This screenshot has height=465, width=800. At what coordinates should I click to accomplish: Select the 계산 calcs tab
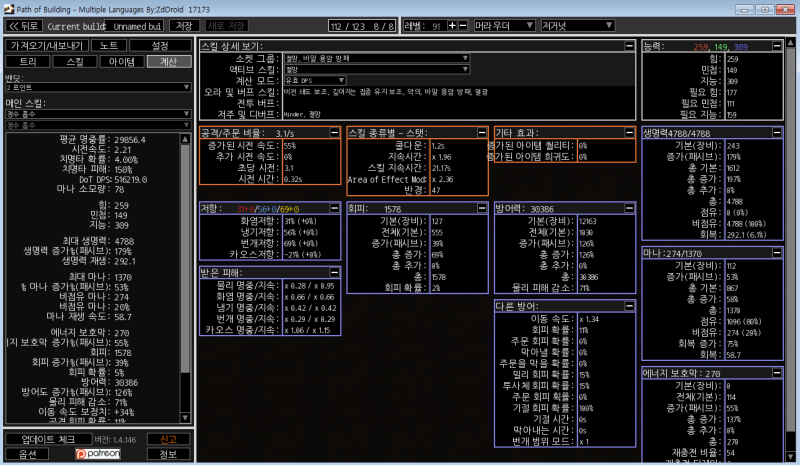coord(169,62)
